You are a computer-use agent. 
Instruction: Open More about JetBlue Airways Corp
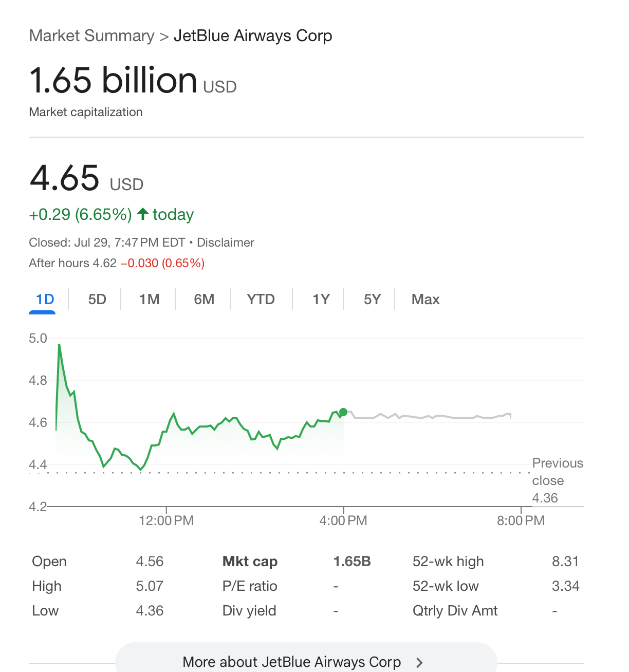click(x=291, y=662)
